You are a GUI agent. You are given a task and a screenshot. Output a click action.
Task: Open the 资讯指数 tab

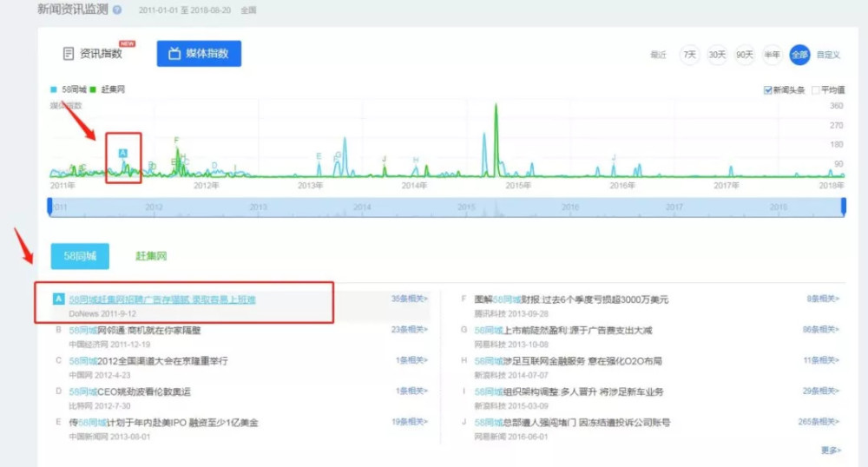point(92,54)
